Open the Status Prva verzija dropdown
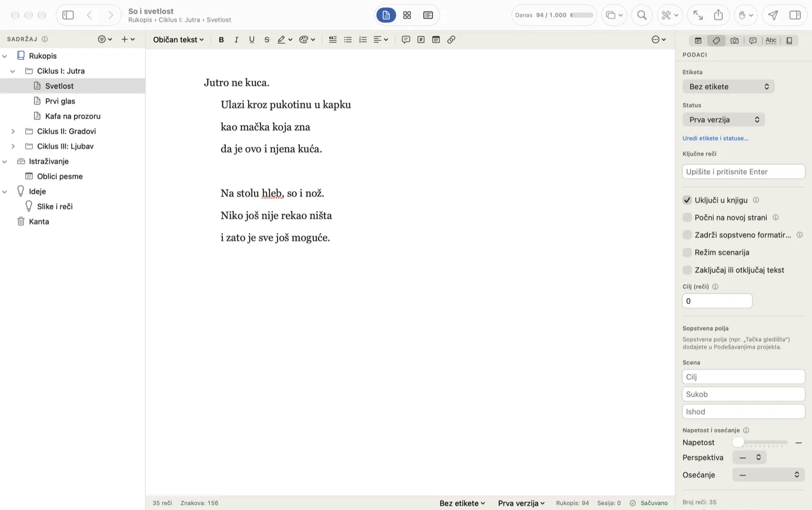This screenshot has height=510, width=812. (724, 120)
